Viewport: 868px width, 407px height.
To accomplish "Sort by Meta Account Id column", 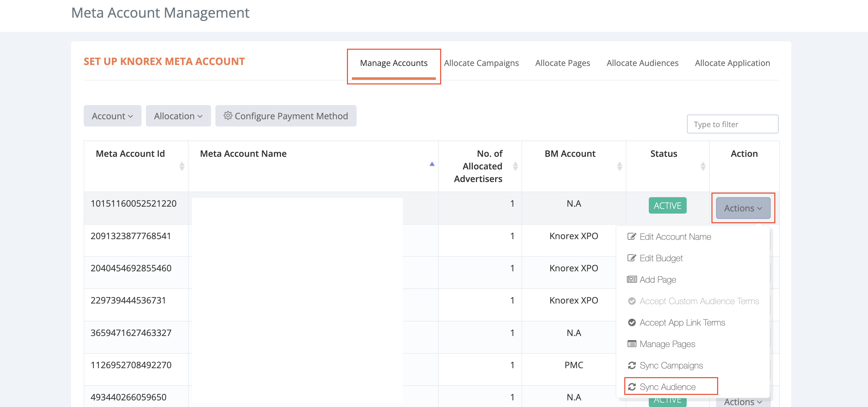I will [182, 166].
